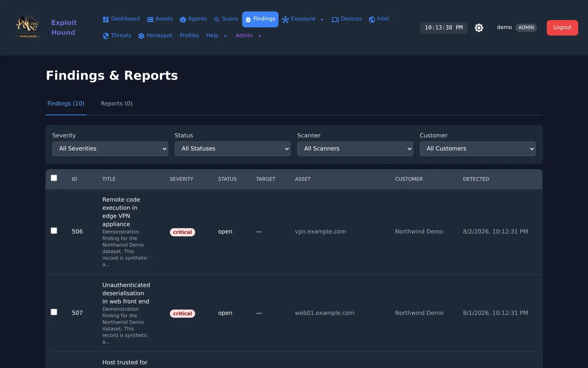Tick the select-all checkbox in table header
This screenshot has height=368, width=588.
click(x=54, y=178)
